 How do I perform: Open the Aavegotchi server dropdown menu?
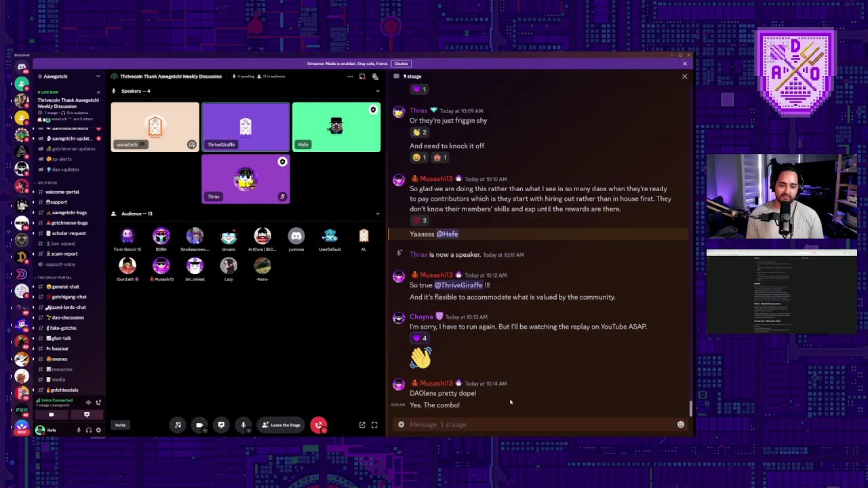click(x=98, y=77)
